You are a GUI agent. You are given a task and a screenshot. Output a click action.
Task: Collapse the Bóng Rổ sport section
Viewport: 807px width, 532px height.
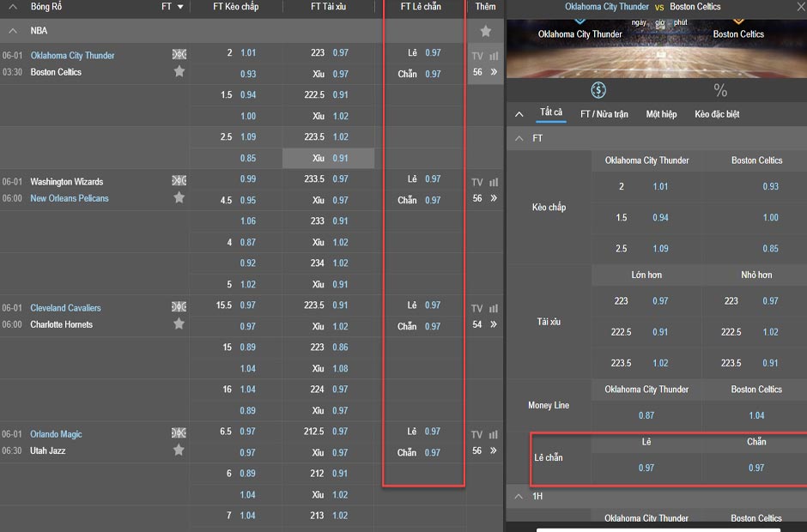click(13, 7)
